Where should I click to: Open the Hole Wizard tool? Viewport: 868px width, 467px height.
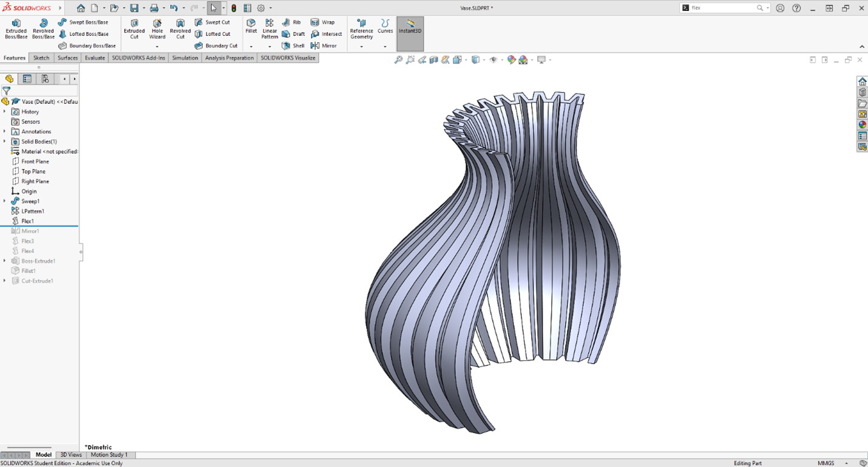click(x=157, y=29)
